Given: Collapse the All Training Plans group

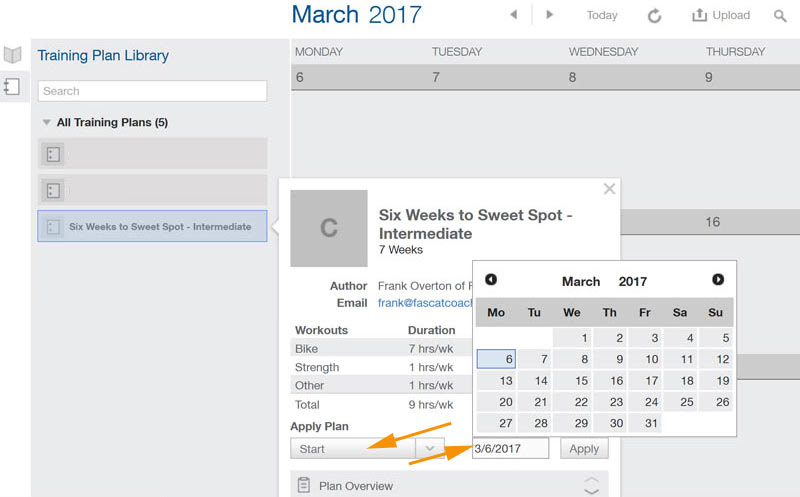Looking at the screenshot, I should pyautogui.click(x=47, y=123).
